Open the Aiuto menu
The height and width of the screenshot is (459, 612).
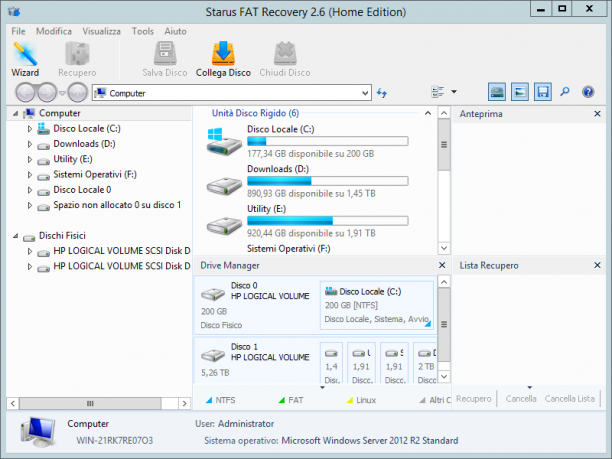tap(175, 31)
